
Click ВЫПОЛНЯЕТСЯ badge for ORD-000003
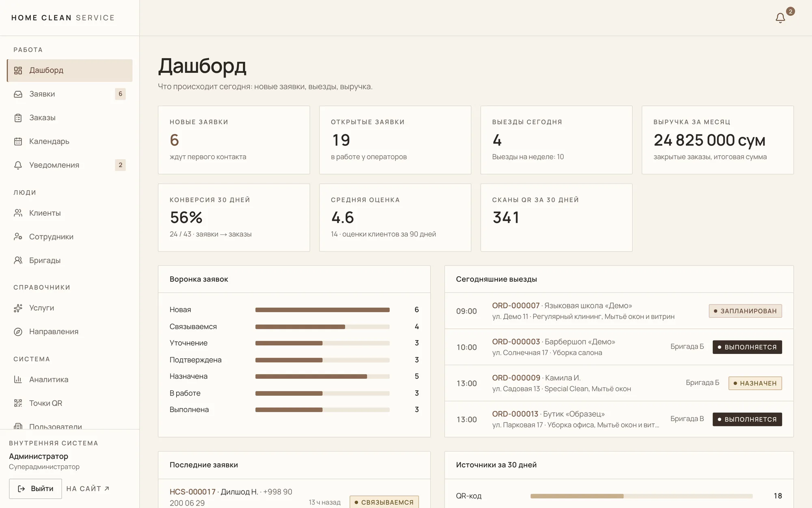click(747, 347)
